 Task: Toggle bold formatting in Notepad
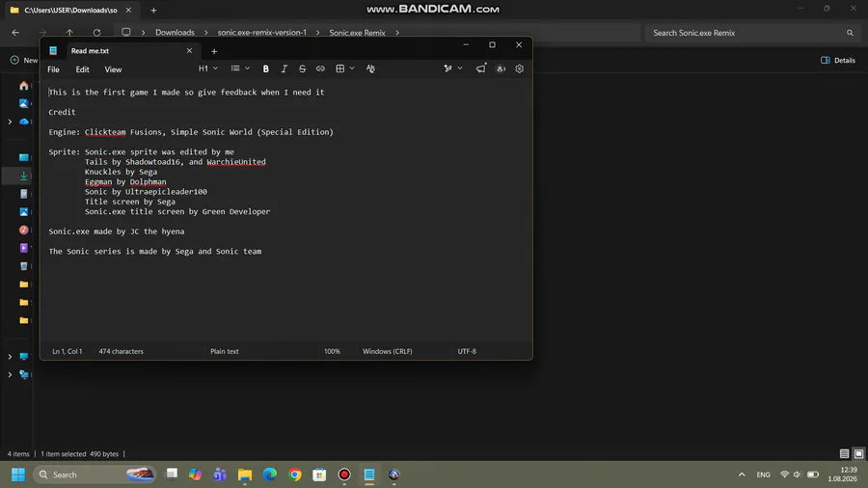(266, 68)
